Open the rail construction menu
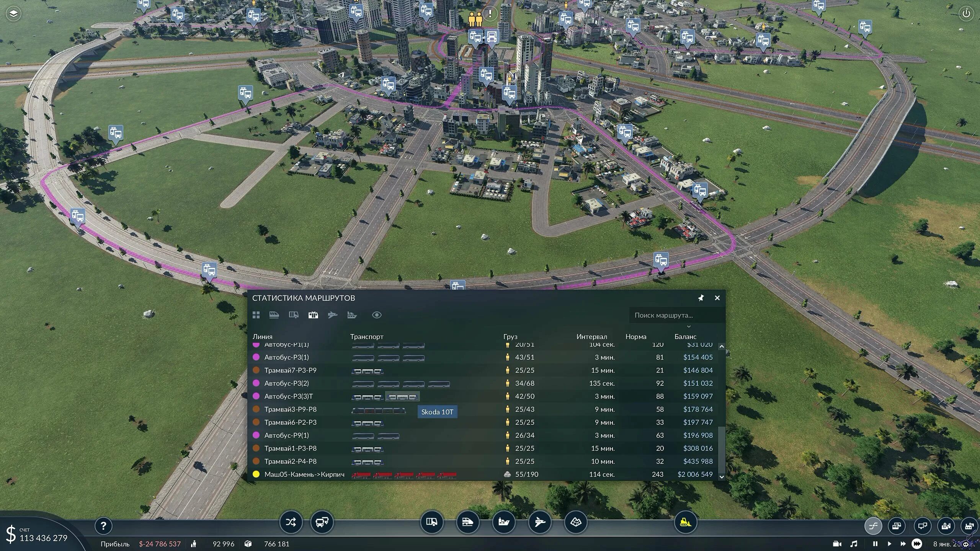Viewport: 980px width, 551px height. tap(467, 522)
